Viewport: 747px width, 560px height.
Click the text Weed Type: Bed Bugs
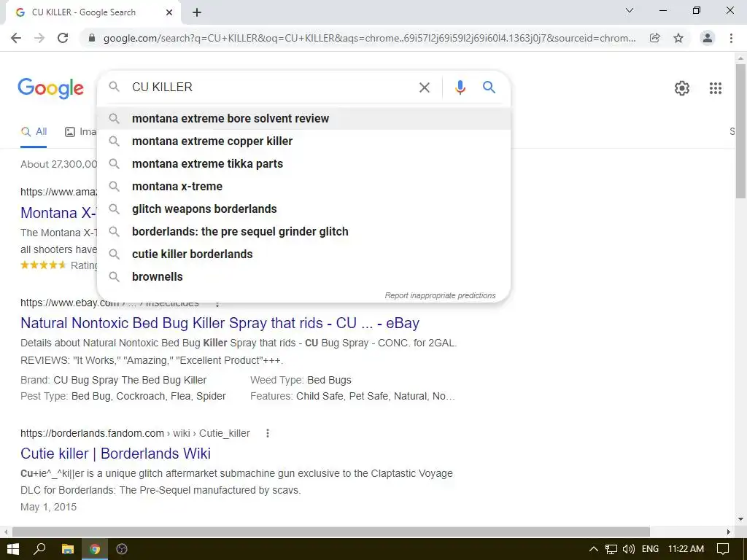click(301, 380)
